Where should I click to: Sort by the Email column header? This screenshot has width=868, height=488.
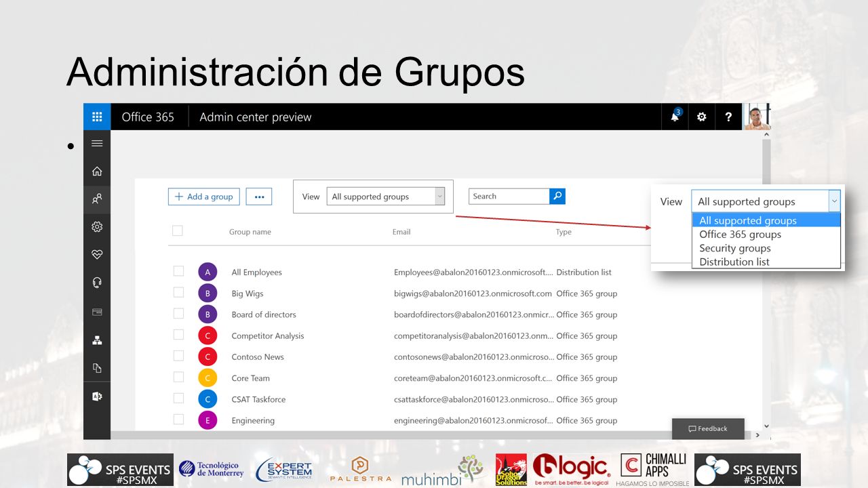(401, 232)
